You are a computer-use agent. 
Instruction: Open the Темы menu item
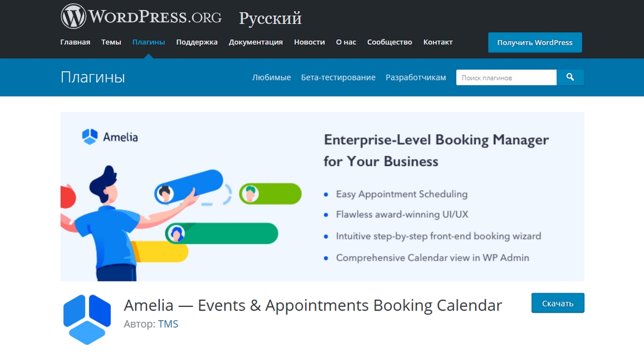point(111,42)
